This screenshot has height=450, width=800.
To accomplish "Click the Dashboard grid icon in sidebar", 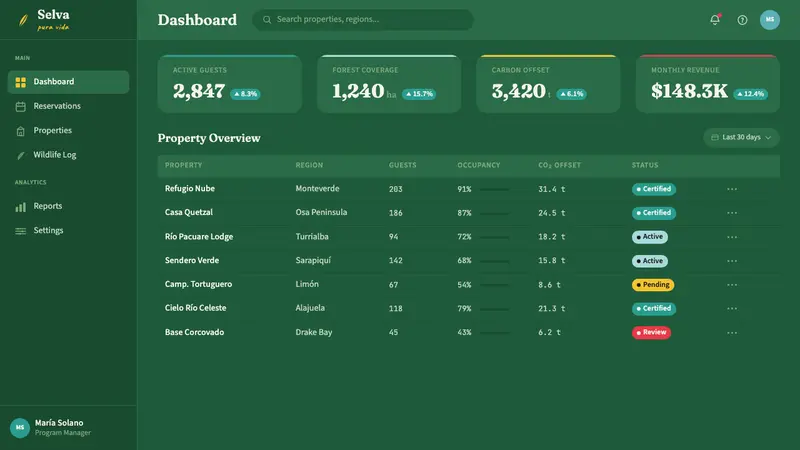I will point(20,82).
